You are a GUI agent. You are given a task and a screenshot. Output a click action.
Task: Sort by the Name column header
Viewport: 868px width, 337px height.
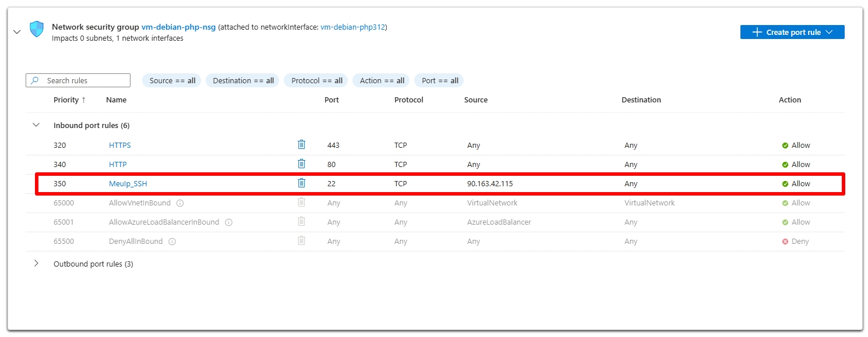pyautogui.click(x=117, y=100)
